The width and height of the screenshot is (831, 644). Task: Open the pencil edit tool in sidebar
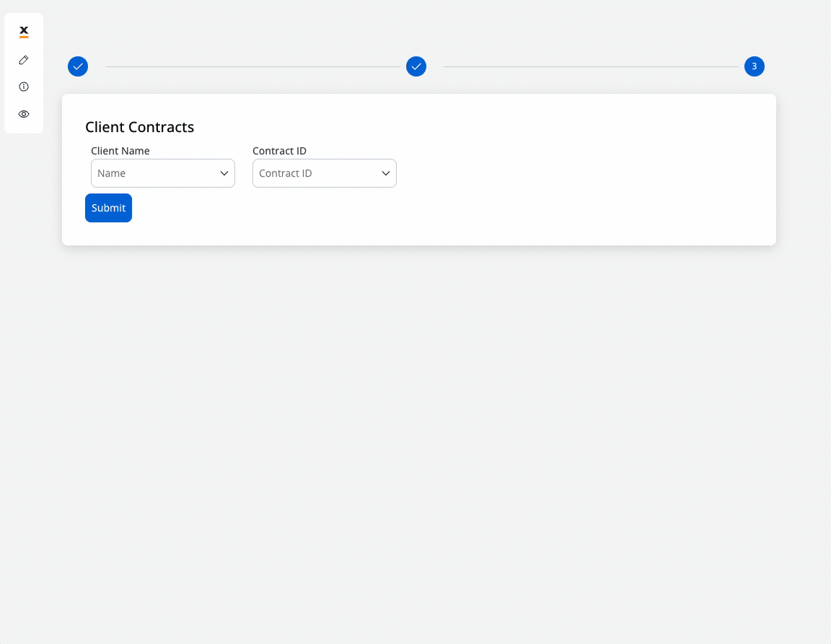pyautogui.click(x=24, y=60)
